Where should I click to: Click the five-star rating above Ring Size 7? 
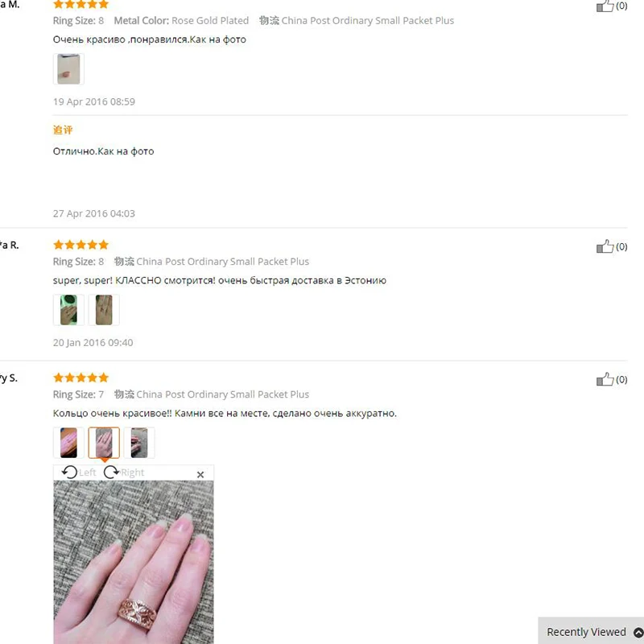(x=81, y=378)
